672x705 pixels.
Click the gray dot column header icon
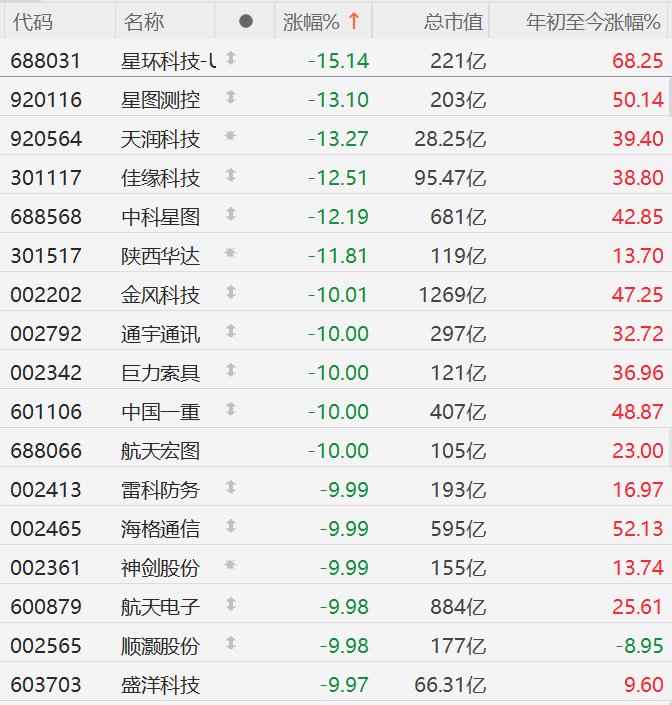(x=246, y=21)
